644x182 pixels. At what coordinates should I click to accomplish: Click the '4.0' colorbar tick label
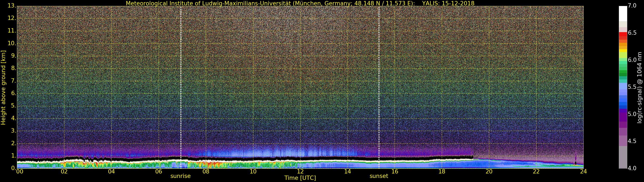[632, 168]
